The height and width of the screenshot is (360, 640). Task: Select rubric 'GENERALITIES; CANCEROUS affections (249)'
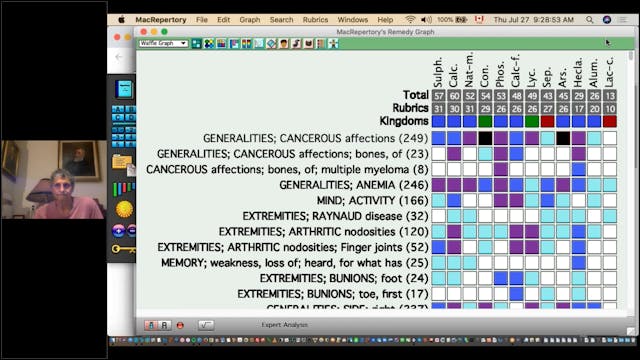[316, 138]
